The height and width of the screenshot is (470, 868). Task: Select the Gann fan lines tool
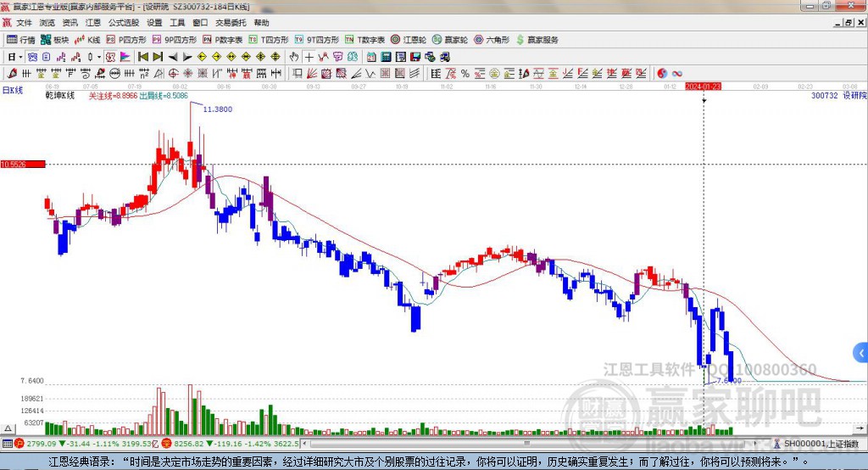click(x=312, y=73)
